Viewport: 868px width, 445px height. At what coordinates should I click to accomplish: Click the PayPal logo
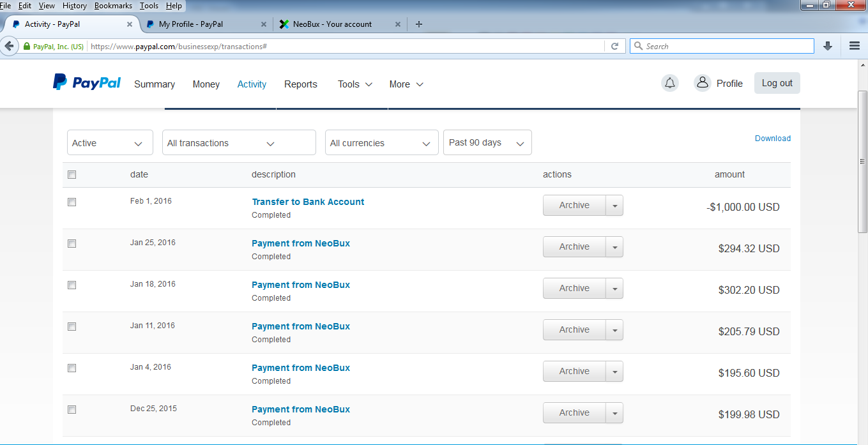[87, 83]
